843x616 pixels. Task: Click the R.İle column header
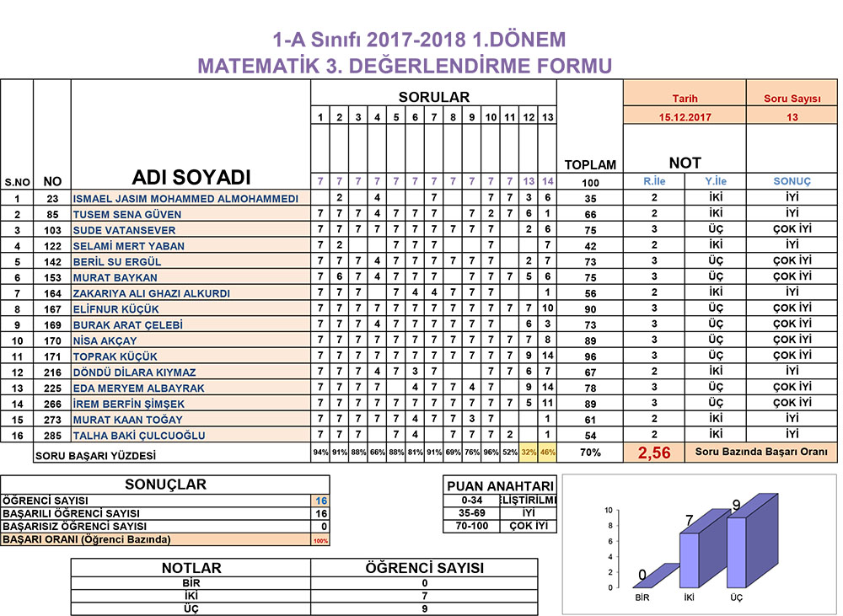click(x=654, y=181)
